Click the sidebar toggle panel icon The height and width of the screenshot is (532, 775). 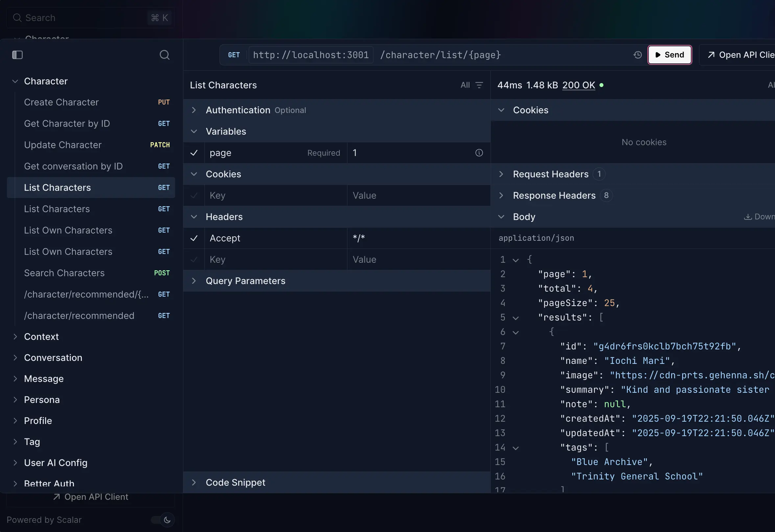point(17,55)
